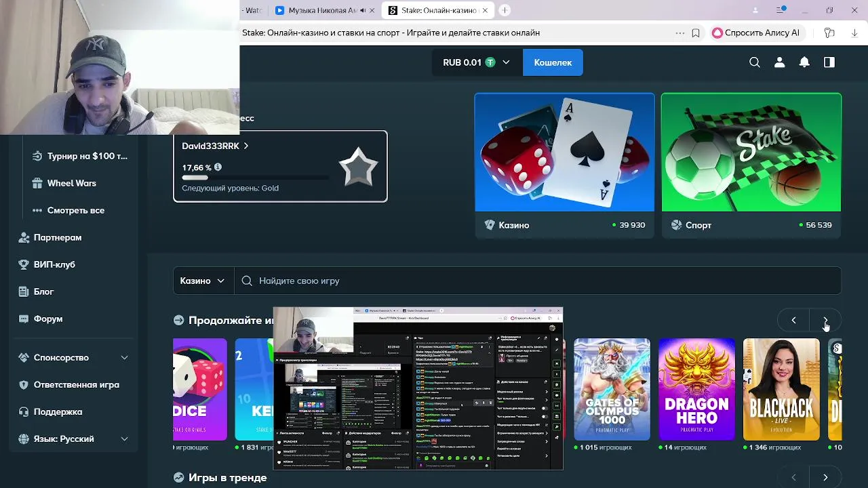Open Wheel Wars in sidebar
The width and height of the screenshot is (868, 488).
(x=72, y=183)
